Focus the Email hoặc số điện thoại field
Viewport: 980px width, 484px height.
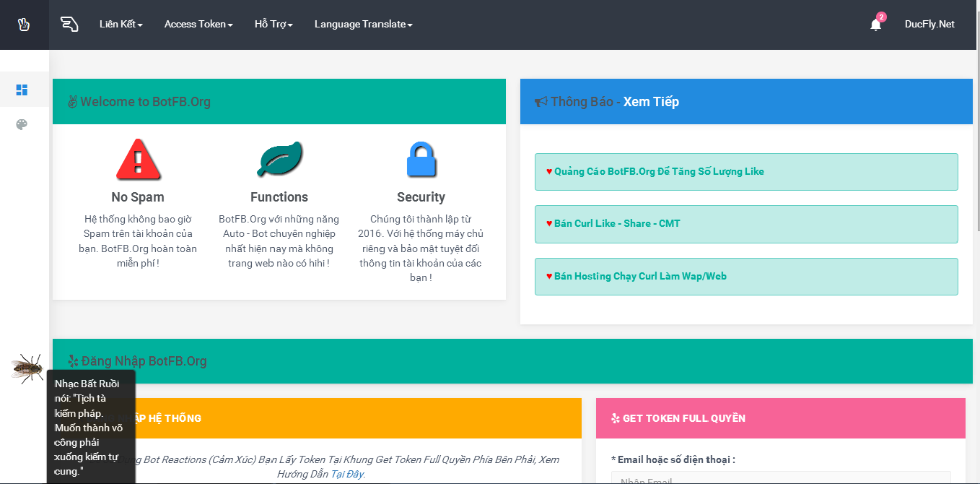(781, 477)
